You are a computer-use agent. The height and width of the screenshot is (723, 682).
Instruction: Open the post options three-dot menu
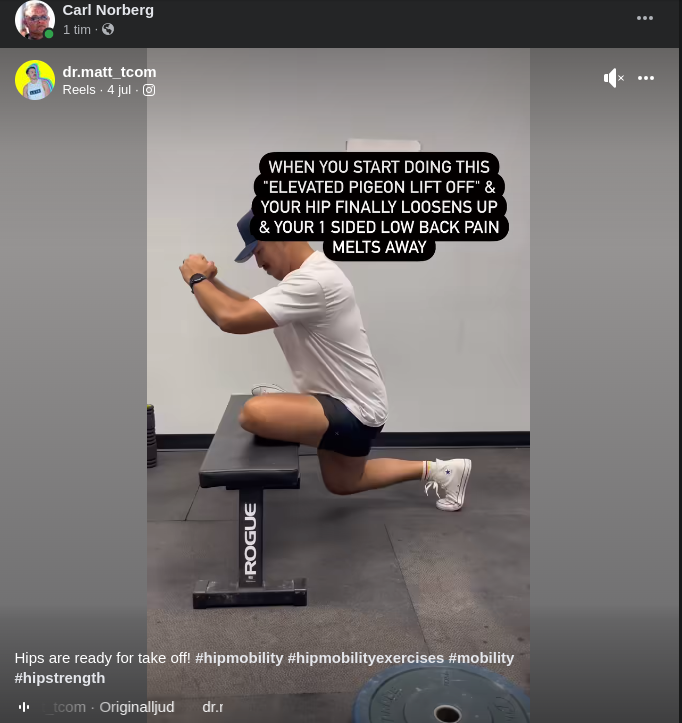point(645,18)
